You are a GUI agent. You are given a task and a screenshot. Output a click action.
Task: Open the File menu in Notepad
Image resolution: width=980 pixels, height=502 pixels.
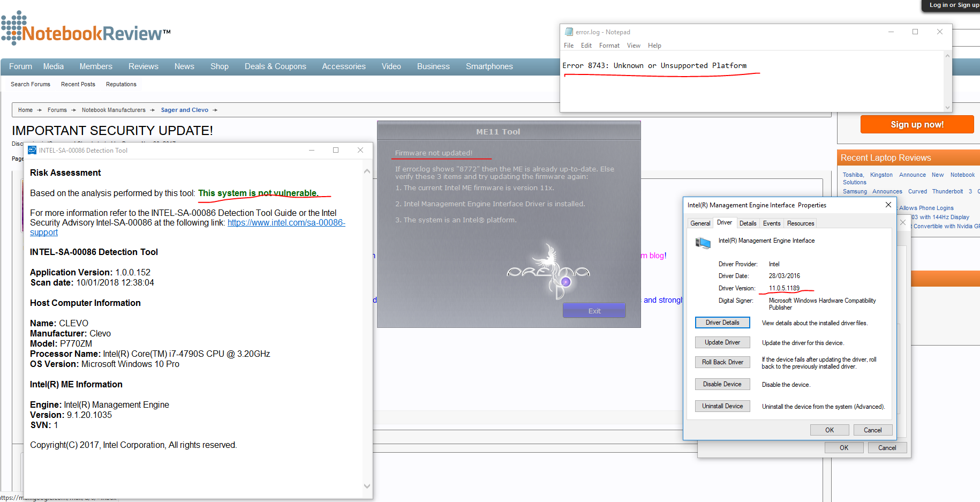(569, 46)
